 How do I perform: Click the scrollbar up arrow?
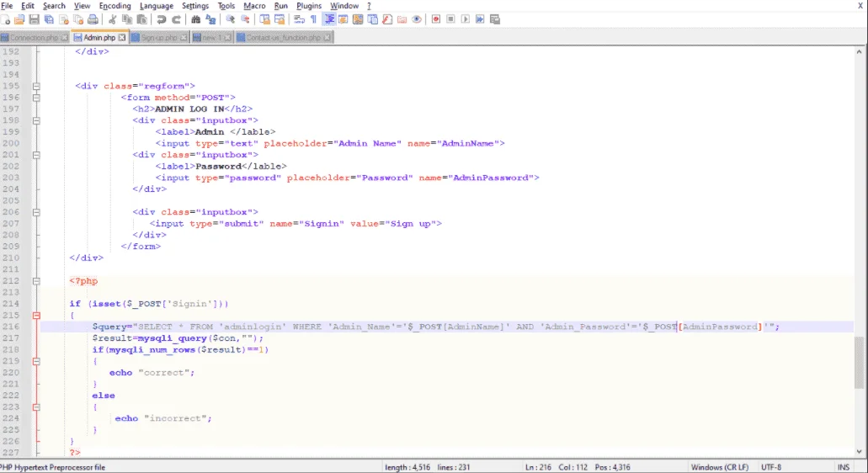coord(859,52)
